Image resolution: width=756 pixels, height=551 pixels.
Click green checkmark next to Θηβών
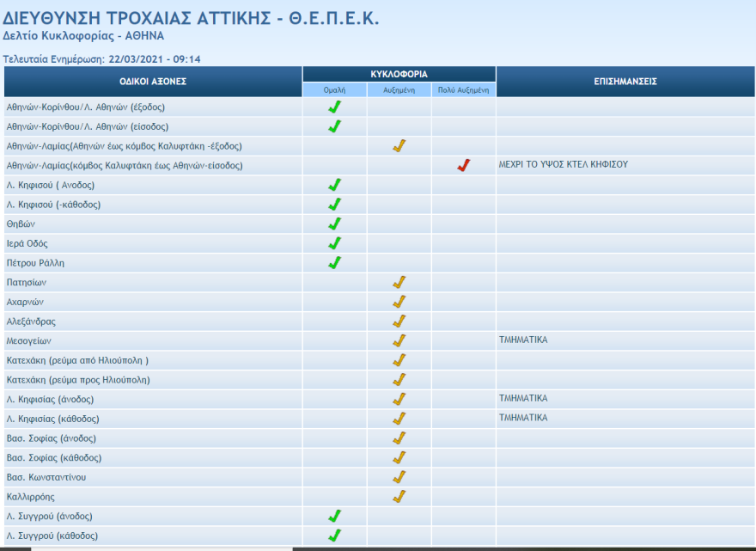pyautogui.click(x=335, y=224)
